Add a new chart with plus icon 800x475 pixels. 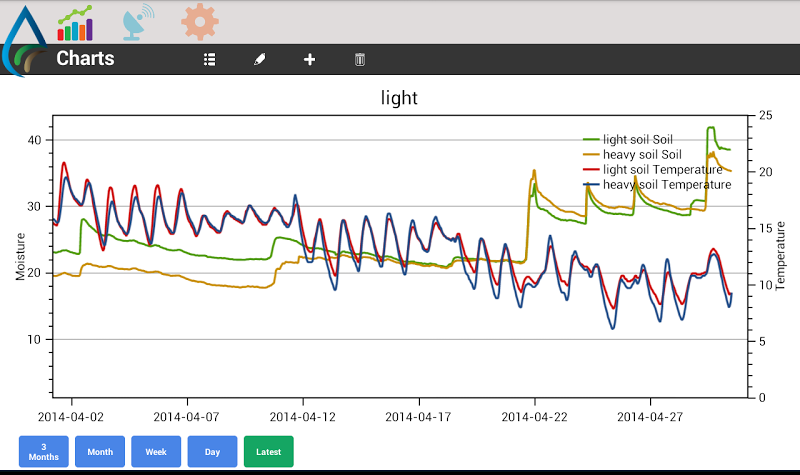tap(309, 60)
